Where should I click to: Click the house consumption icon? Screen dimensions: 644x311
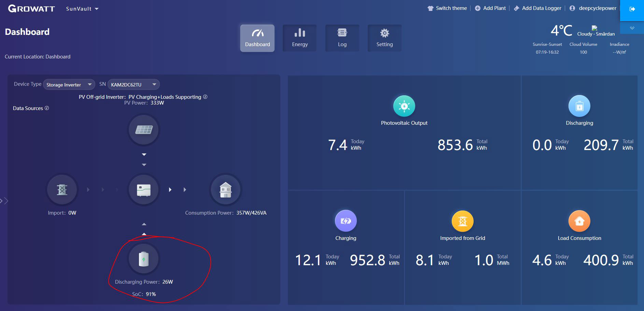[225, 190]
